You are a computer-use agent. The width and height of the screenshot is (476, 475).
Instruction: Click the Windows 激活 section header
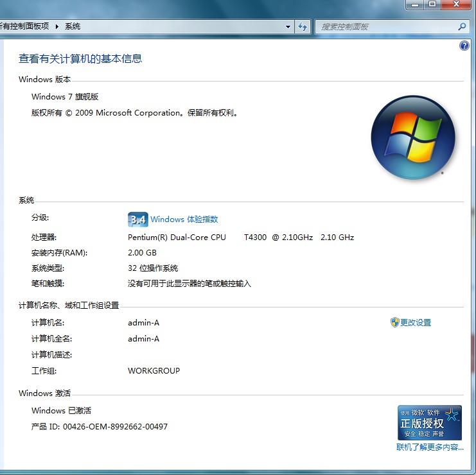44,393
